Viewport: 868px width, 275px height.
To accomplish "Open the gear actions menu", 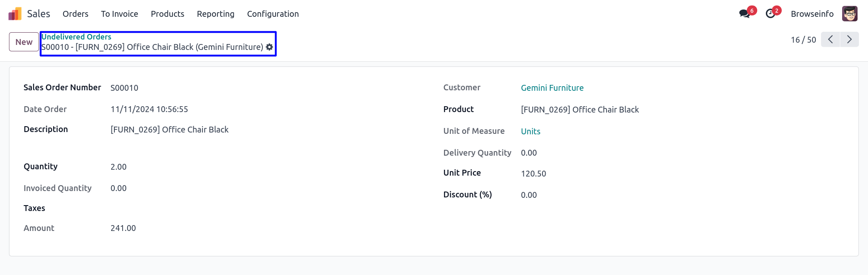I will [x=270, y=47].
